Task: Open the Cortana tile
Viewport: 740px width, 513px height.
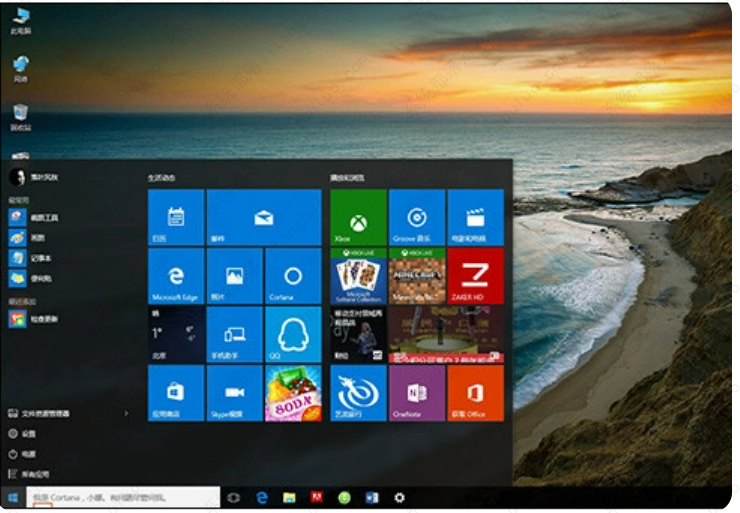Action: 293,276
